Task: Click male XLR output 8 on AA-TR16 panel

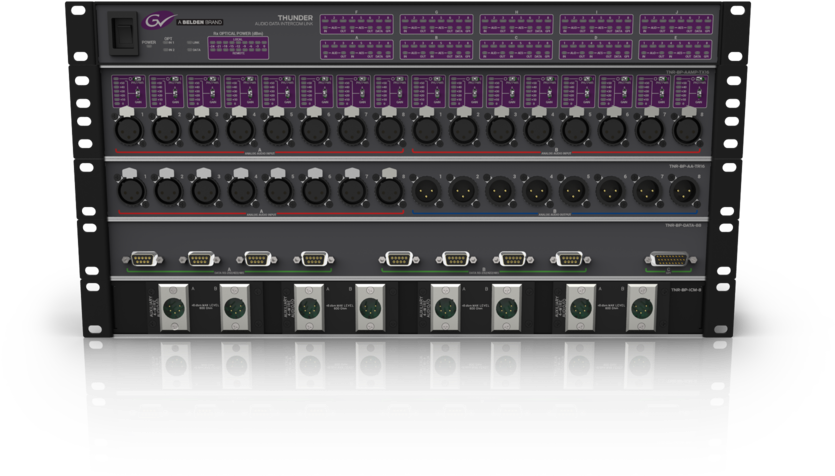Action: coord(684,190)
